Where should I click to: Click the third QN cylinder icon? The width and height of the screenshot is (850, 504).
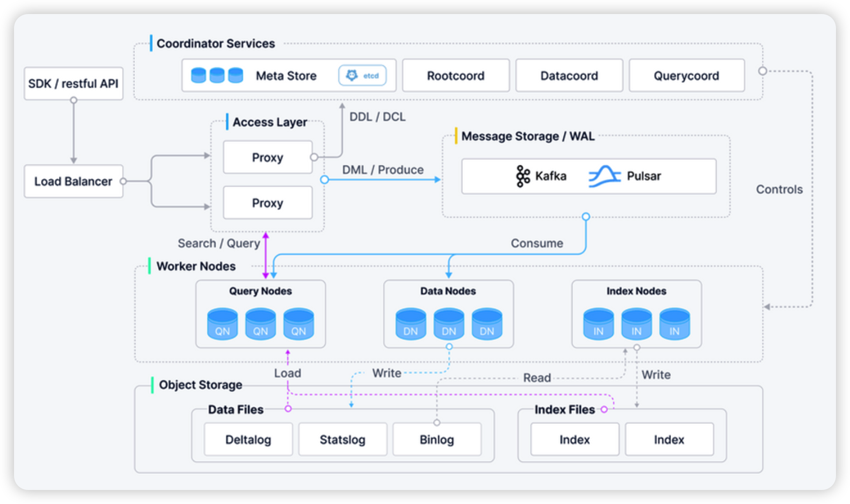(298, 324)
